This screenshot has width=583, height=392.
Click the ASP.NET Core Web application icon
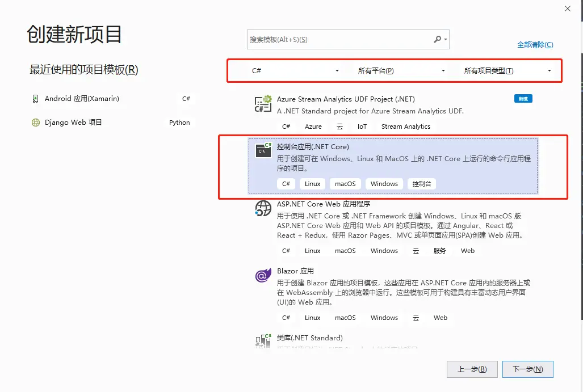click(x=263, y=208)
